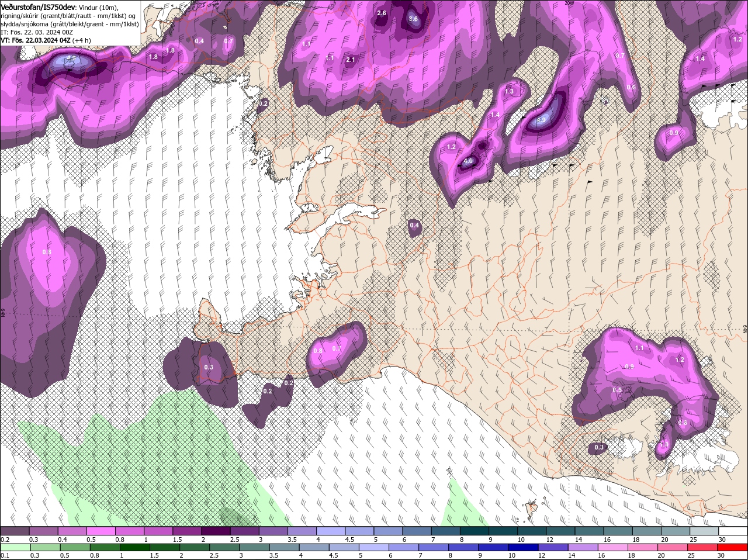
Task: Select lower legend violet swatch between 12 and 14
Action: (553, 548)
